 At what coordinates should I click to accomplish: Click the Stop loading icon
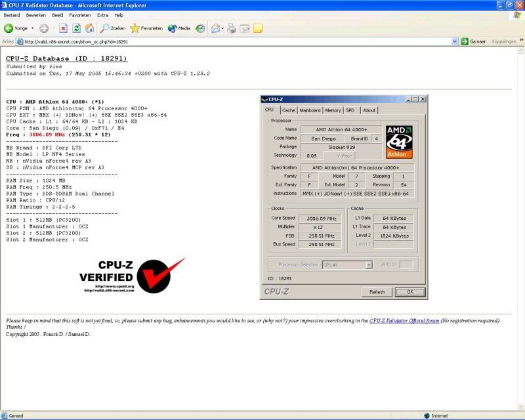coord(63,28)
